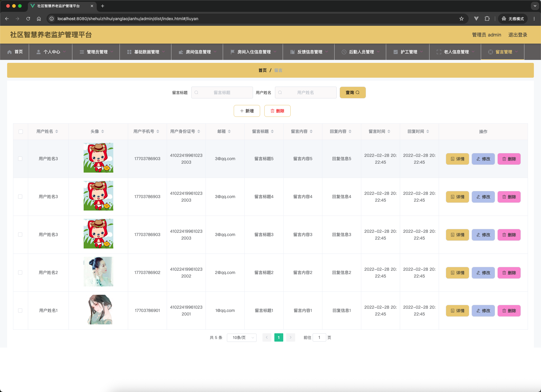Click the clock icon beside 后勤人员管理
The width and height of the screenshot is (541, 392).
click(344, 52)
